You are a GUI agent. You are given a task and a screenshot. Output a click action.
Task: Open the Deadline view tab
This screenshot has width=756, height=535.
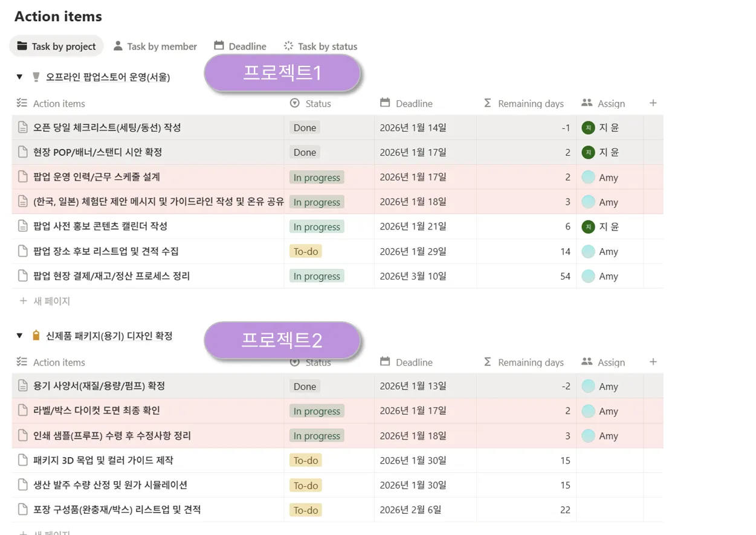(x=241, y=46)
